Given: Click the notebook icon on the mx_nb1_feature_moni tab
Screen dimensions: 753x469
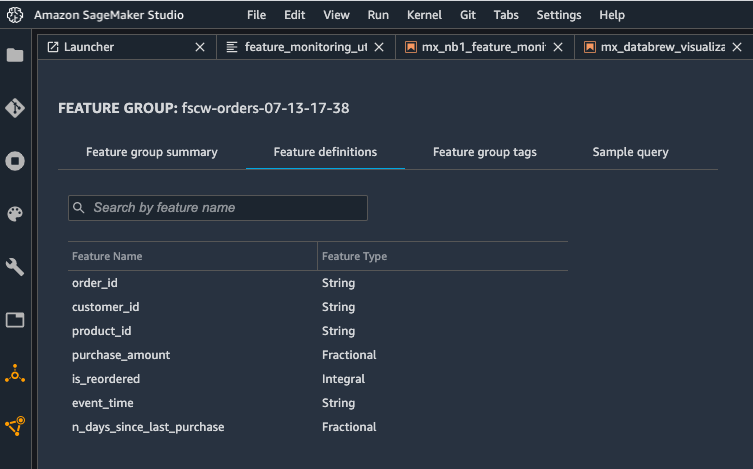Looking at the screenshot, I should (x=411, y=47).
